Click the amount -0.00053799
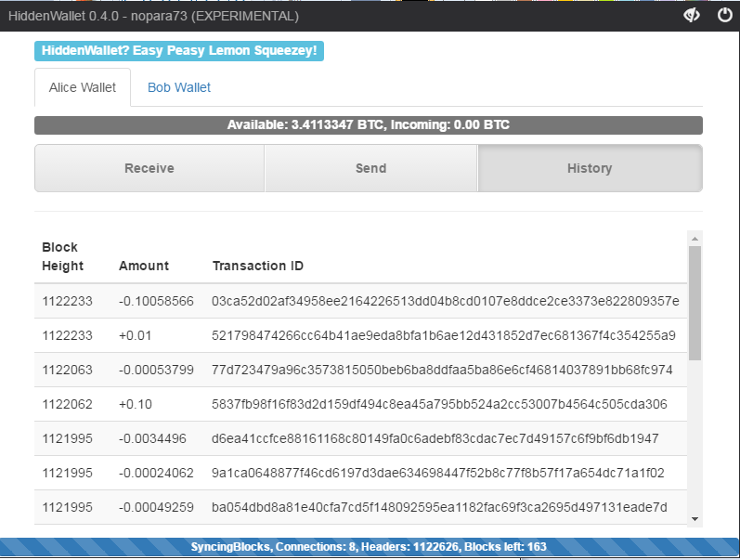 tap(156, 370)
